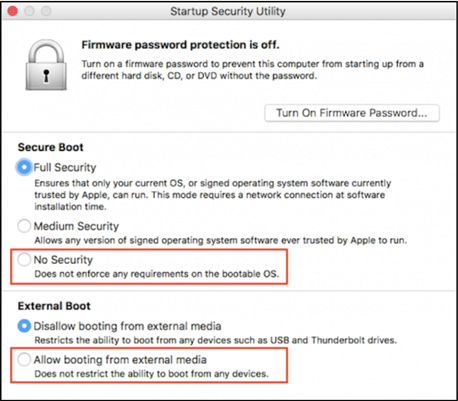Click 'Does not restrict the ability' text
The width and height of the screenshot is (458, 401).
pyautogui.click(x=151, y=374)
